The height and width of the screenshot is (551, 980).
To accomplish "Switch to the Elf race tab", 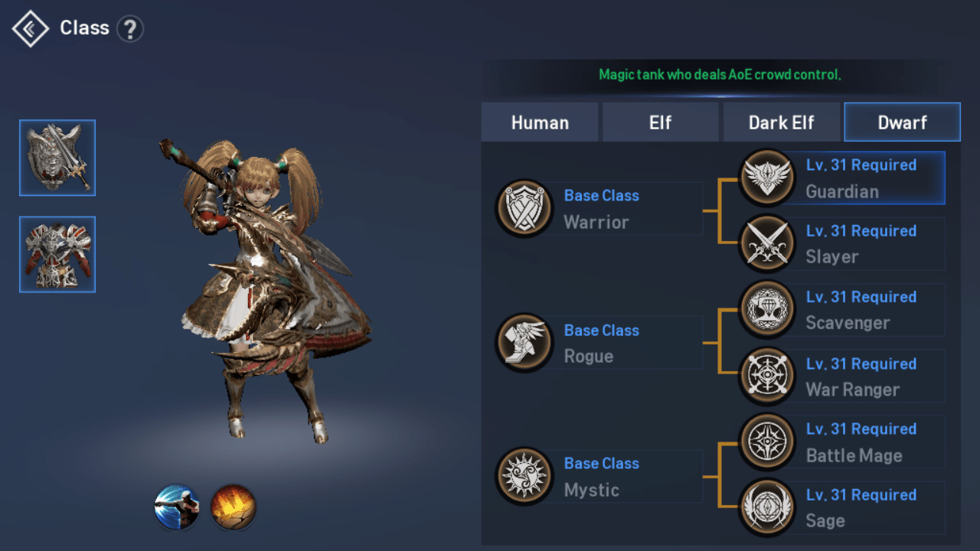I will click(x=661, y=122).
